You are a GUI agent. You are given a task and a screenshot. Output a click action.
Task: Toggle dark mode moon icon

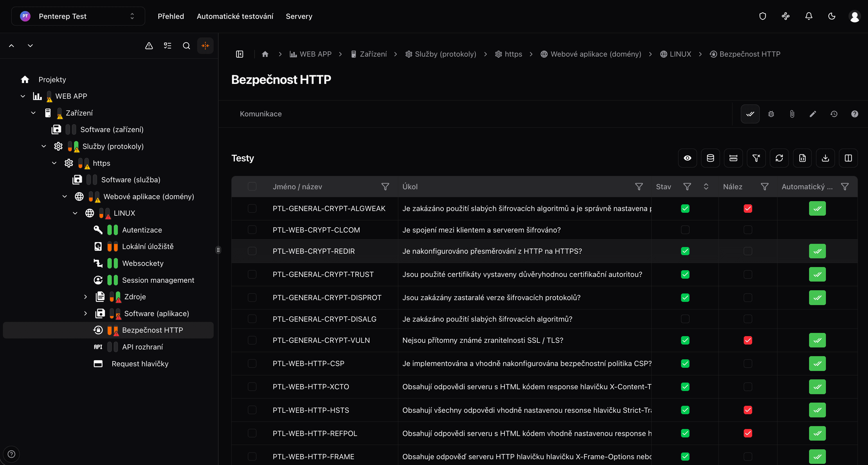pos(832,16)
